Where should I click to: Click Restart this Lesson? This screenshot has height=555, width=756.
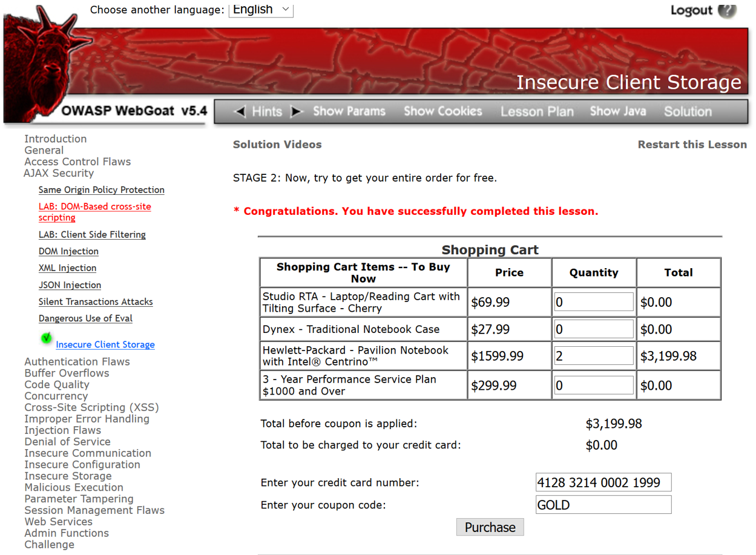point(692,145)
